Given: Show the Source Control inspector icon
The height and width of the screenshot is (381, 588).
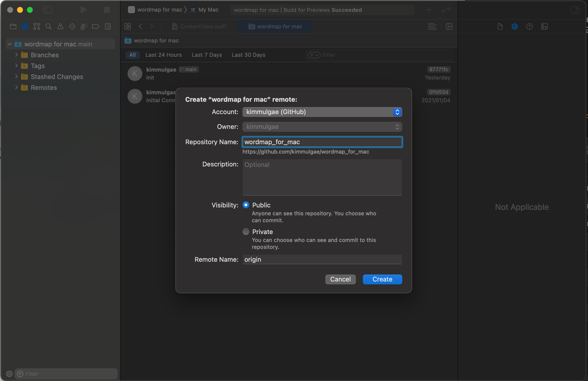Looking at the screenshot, I should (544, 26).
